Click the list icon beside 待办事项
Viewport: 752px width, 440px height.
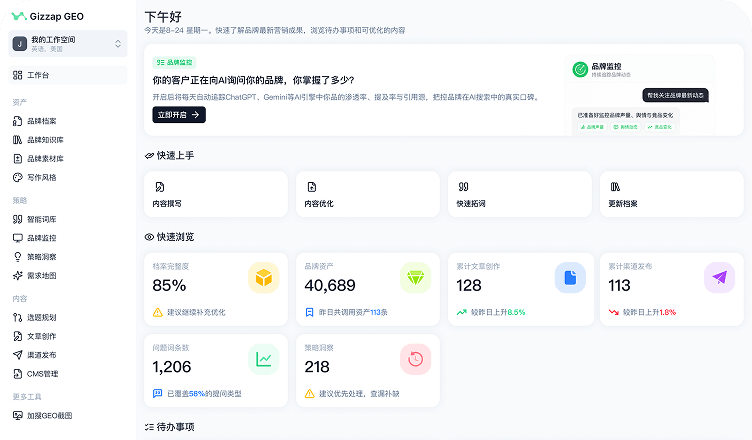coord(149,427)
